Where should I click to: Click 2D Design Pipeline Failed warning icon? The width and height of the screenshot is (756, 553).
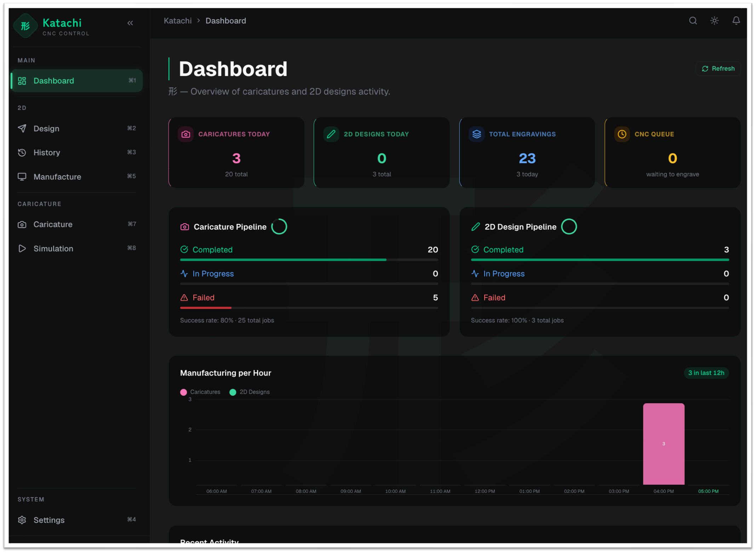point(475,298)
